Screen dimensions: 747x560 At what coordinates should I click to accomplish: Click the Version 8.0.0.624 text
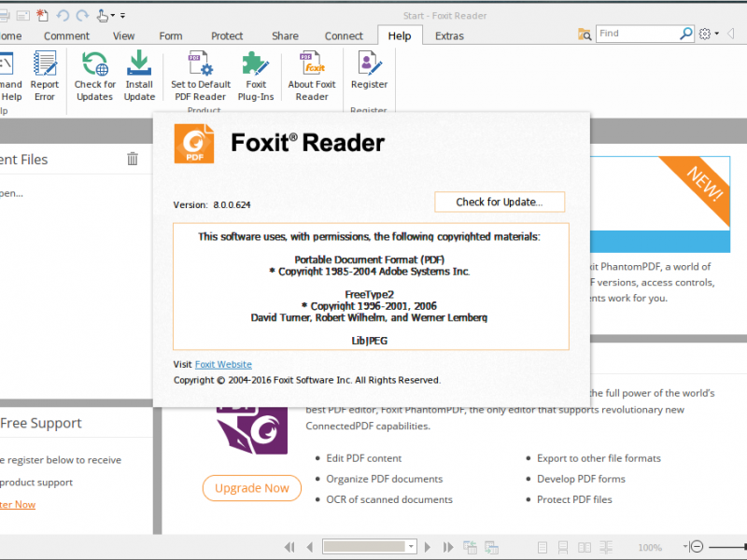(x=212, y=204)
